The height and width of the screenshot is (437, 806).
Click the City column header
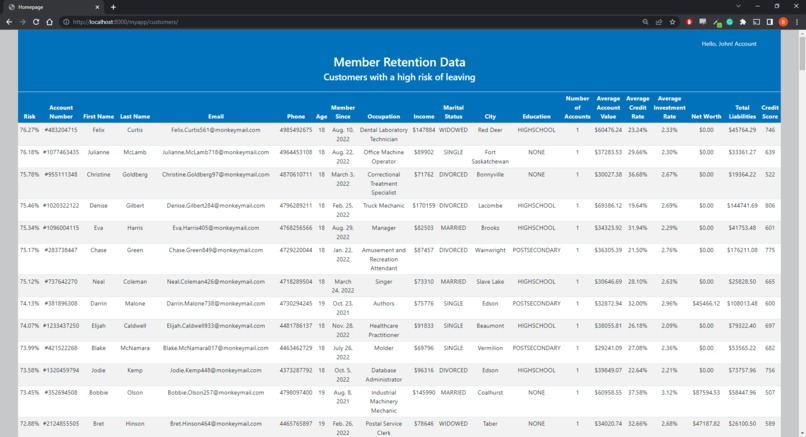click(490, 117)
